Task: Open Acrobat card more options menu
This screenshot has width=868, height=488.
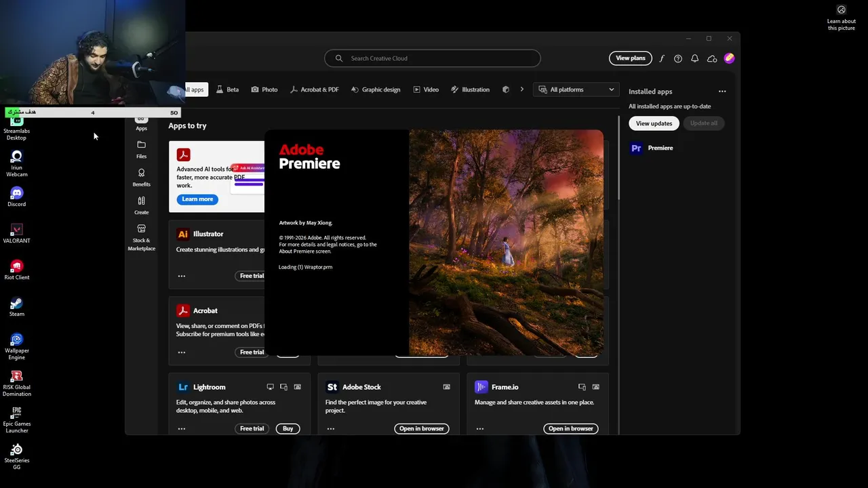Action: [x=182, y=352]
